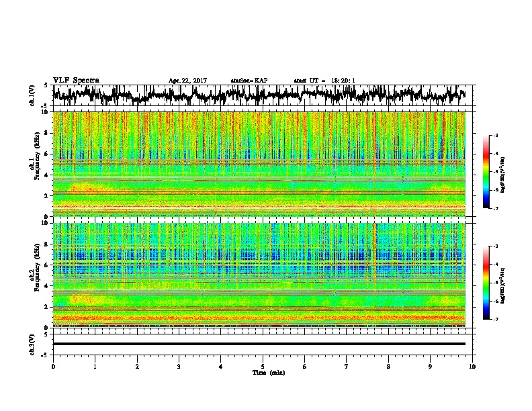Select the "start UT = 18:20: 1" text
The width and height of the screenshot is (532, 411).
point(324,81)
